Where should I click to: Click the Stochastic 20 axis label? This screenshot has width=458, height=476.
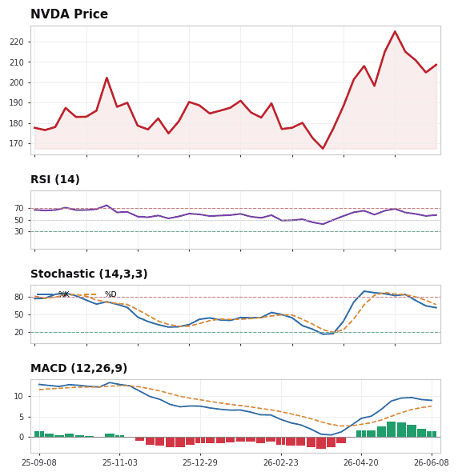(19, 333)
